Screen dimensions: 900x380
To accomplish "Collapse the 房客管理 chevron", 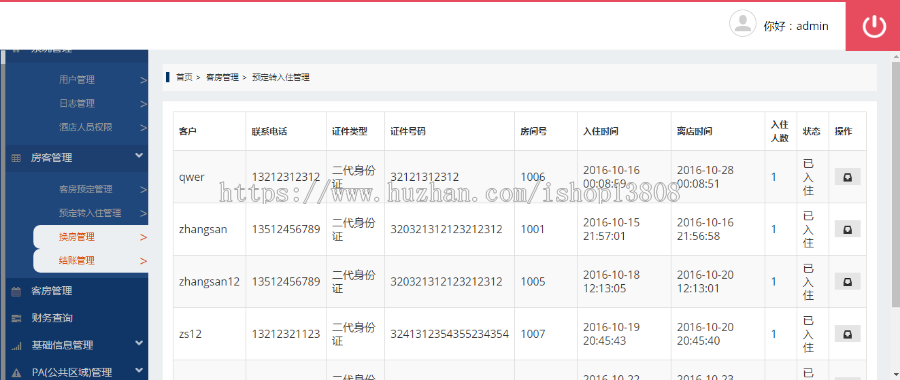I will point(139,156).
